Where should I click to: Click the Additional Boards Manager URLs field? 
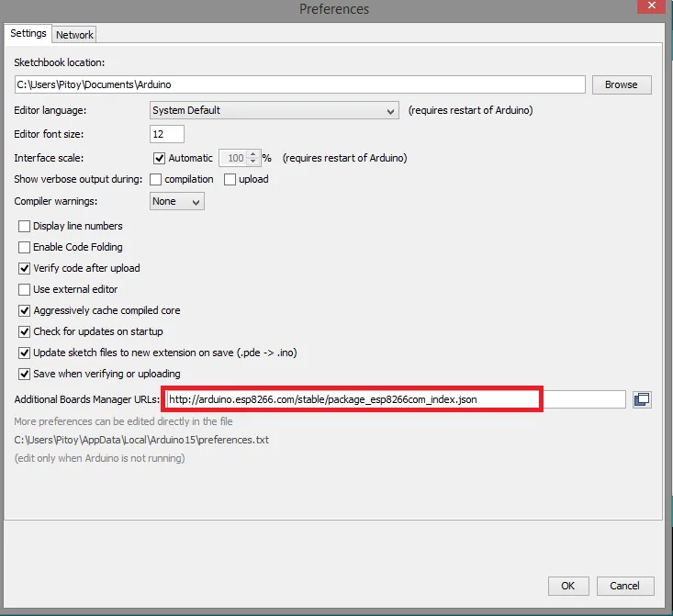396,399
